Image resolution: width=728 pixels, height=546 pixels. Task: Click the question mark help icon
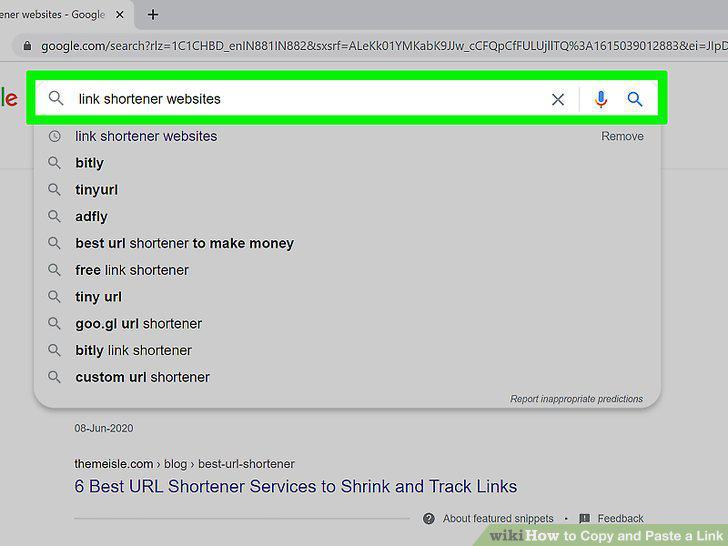(x=429, y=518)
